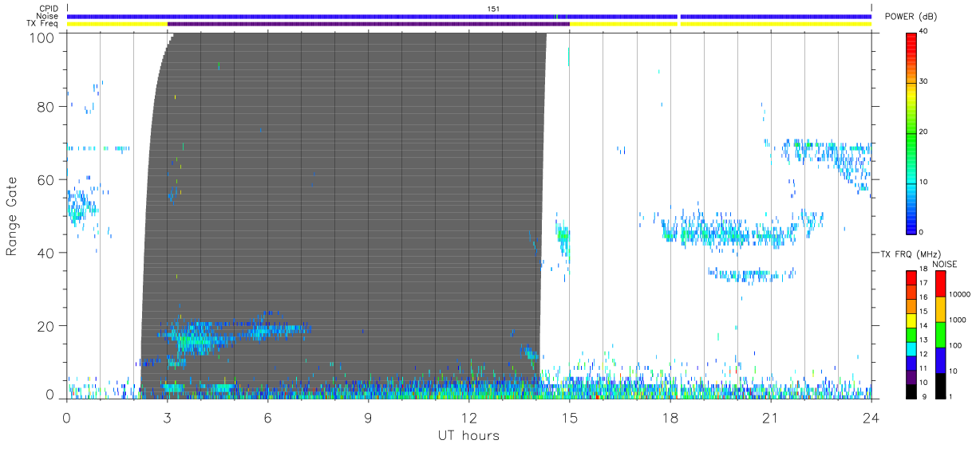Click the POWER (dB) legend title
The image size is (980, 452).
pyautogui.click(x=911, y=17)
